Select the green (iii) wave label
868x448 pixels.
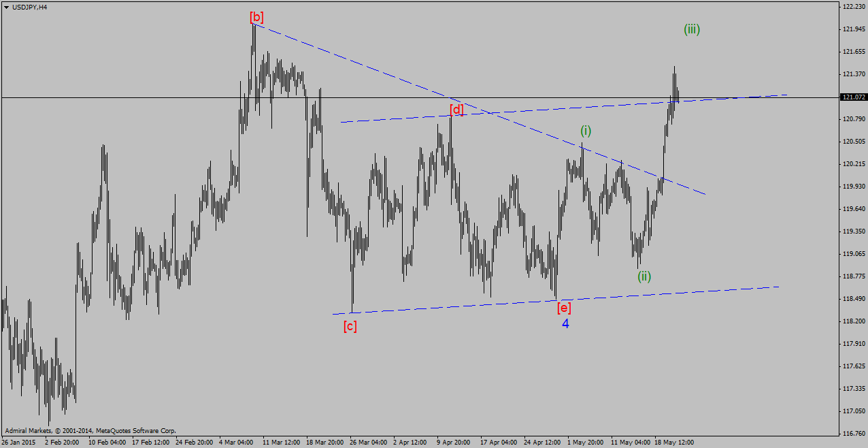[x=692, y=29]
